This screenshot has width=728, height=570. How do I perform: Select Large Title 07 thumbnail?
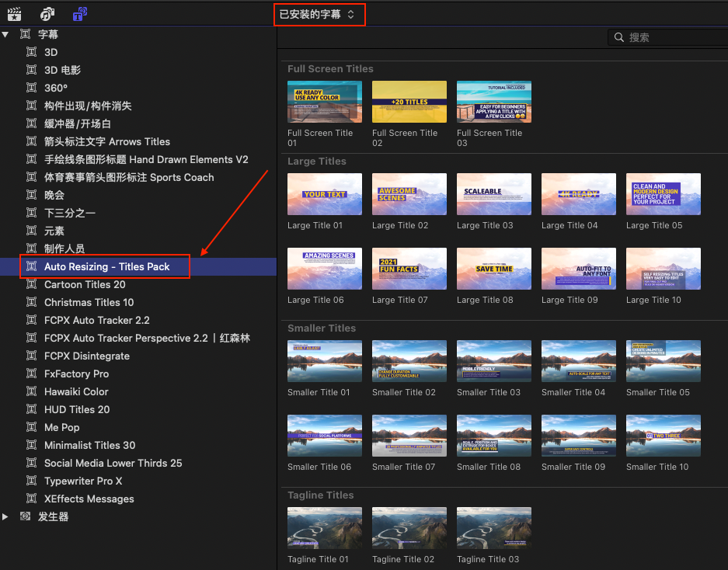(409, 269)
